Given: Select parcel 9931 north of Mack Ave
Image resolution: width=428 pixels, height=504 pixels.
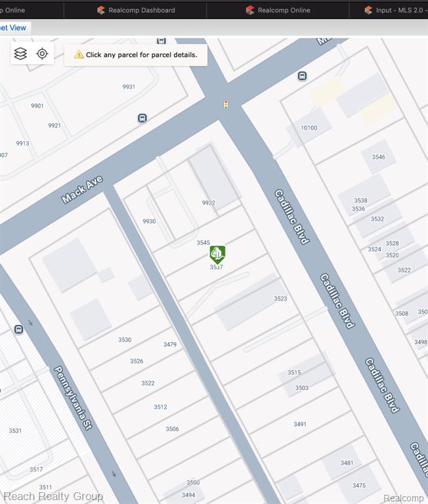Looking at the screenshot, I should point(129,87).
